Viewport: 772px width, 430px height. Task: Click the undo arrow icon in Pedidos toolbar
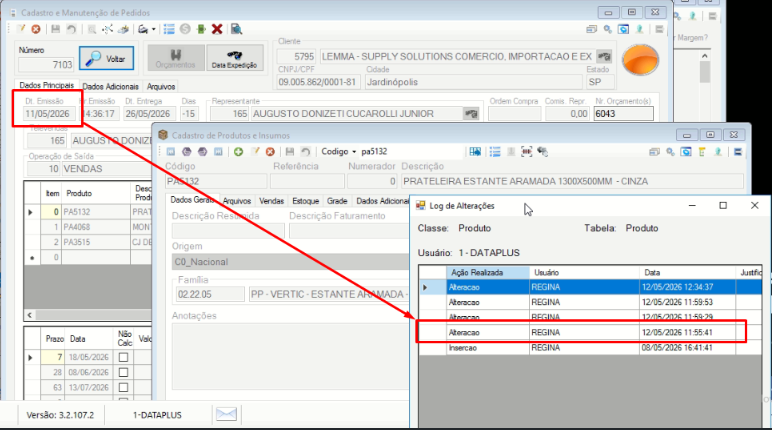71,29
